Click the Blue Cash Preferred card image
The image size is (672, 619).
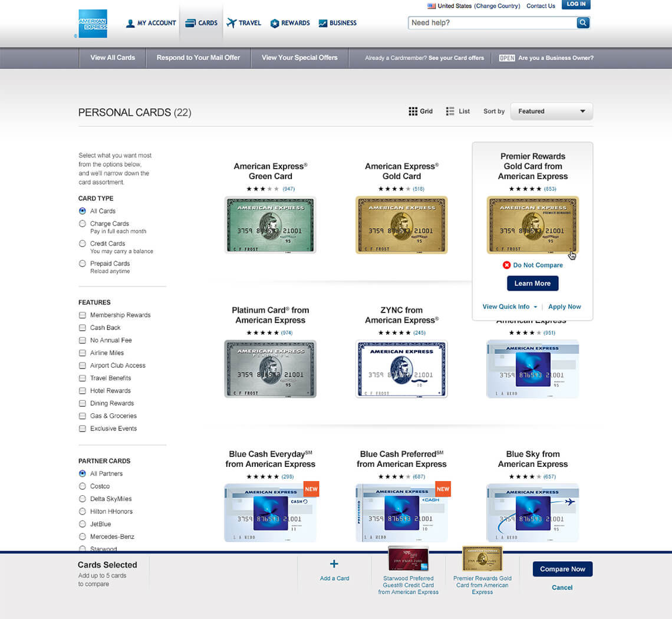coord(401,513)
